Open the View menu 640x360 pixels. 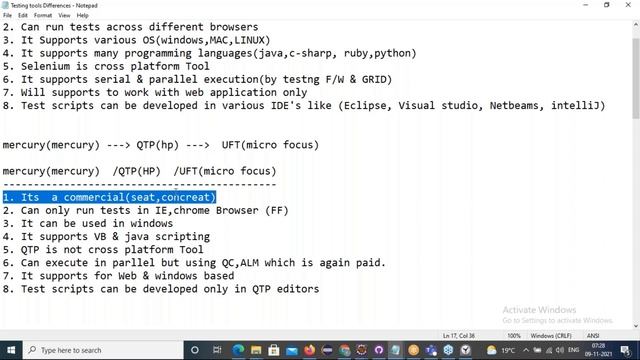pos(64,16)
